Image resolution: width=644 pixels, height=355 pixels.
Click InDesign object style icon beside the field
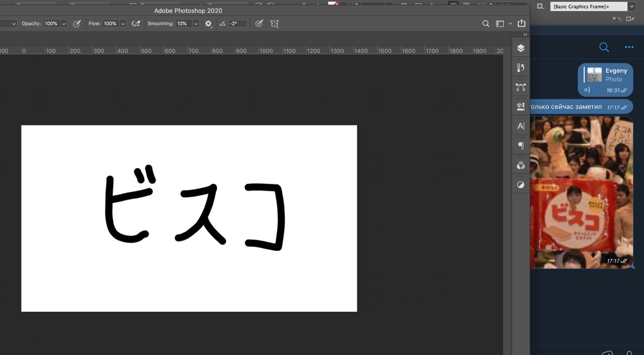tap(540, 6)
